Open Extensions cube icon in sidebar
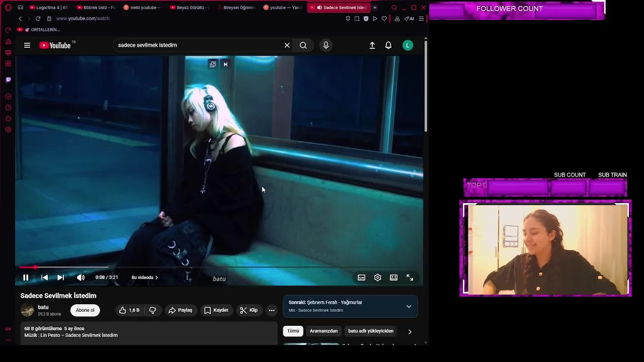The height and width of the screenshot is (362, 644). [x=8, y=119]
